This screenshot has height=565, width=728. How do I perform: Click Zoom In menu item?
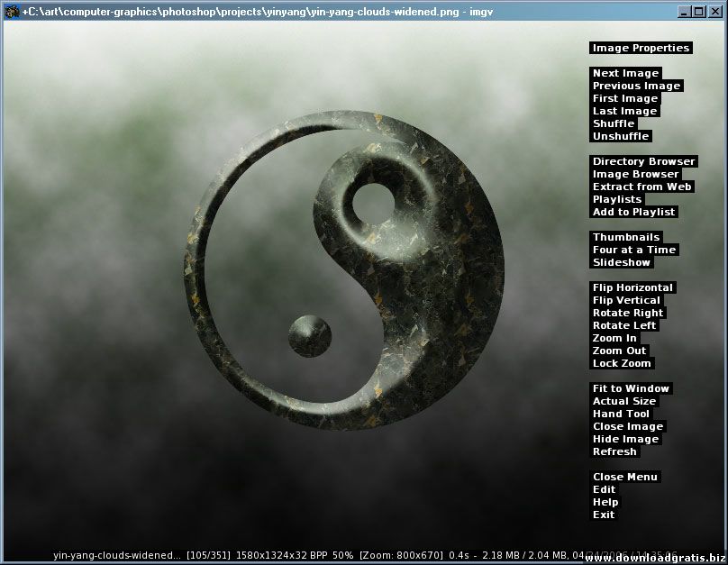(614, 338)
